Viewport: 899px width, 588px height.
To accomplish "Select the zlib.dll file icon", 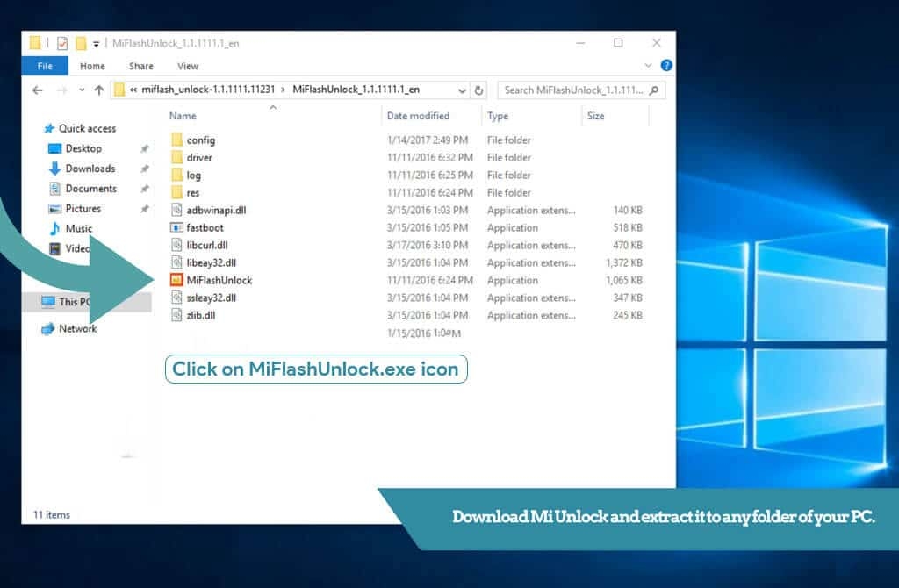I will point(176,315).
